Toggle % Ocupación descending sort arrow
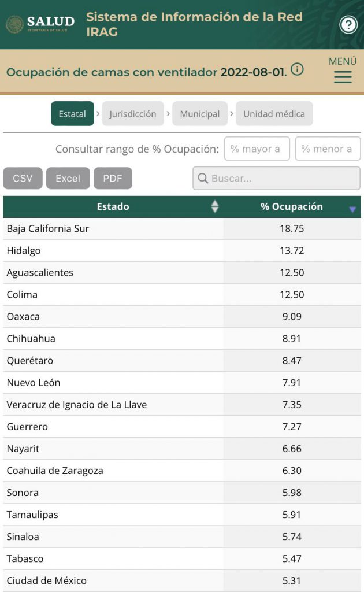 pos(352,209)
